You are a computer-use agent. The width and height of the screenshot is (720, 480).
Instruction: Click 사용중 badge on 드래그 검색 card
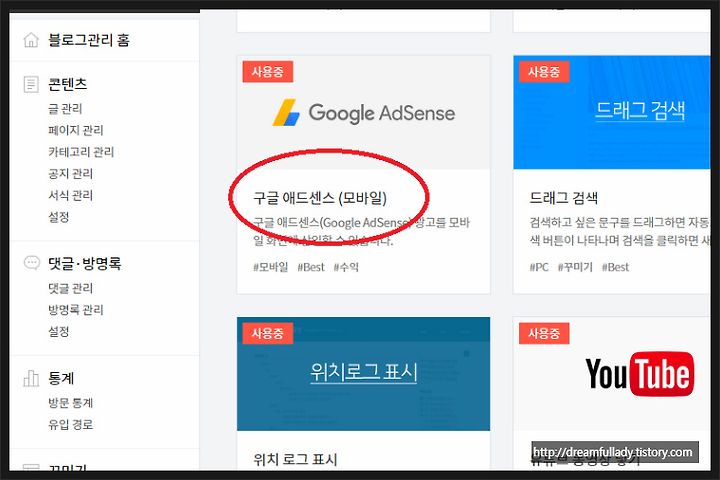544,72
